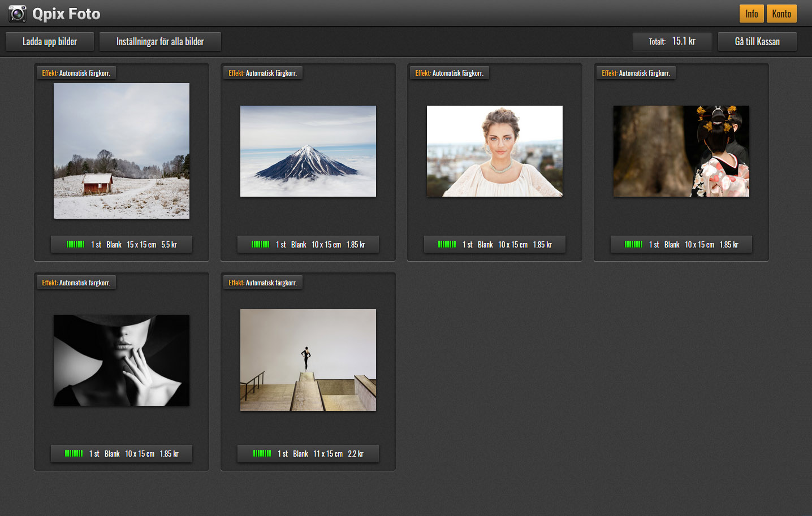Click the 15 x 15 cm size option
This screenshot has height=516, width=812.
coord(141,245)
